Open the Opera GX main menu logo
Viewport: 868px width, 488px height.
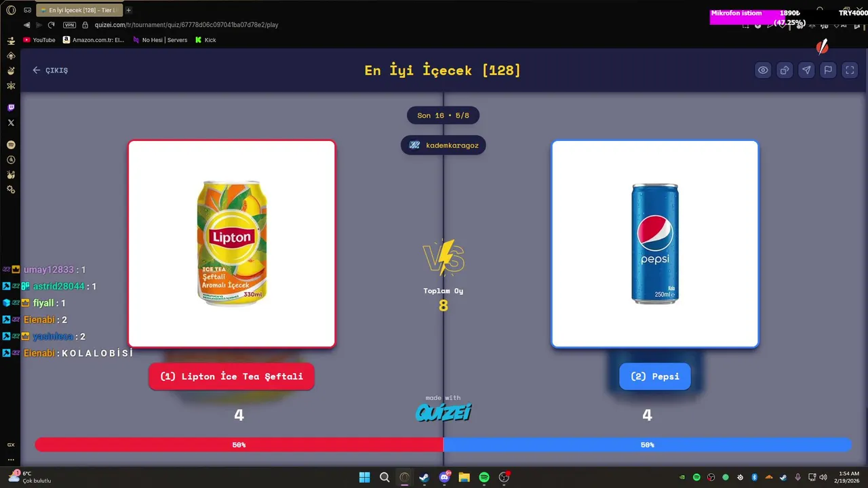[x=11, y=10]
